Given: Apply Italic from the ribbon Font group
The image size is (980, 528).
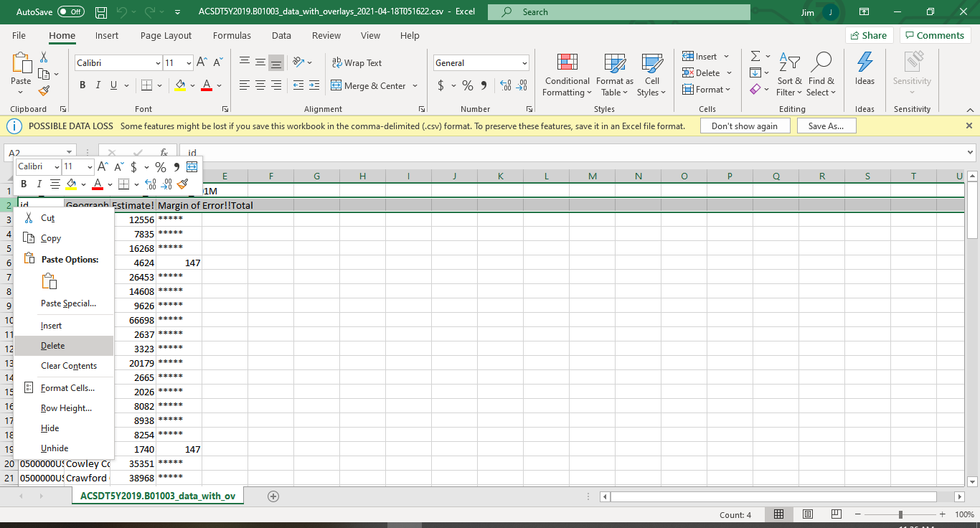Looking at the screenshot, I should 98,85.
